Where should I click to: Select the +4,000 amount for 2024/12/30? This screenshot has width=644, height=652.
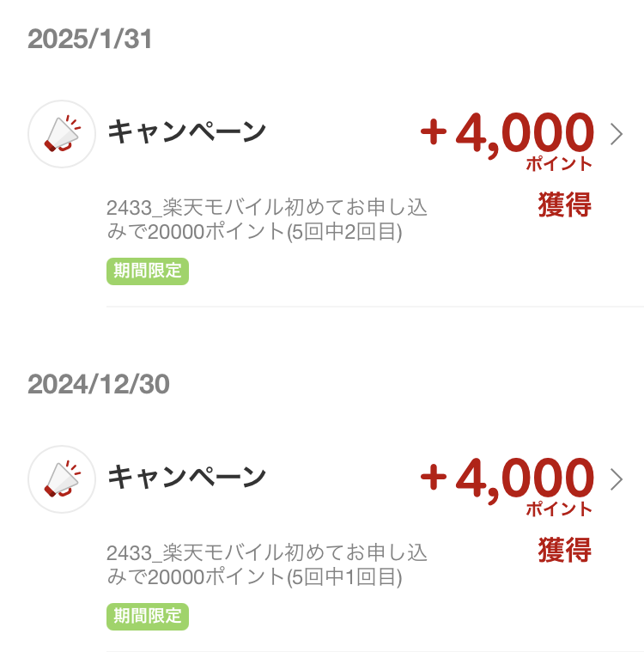(507, 480)
